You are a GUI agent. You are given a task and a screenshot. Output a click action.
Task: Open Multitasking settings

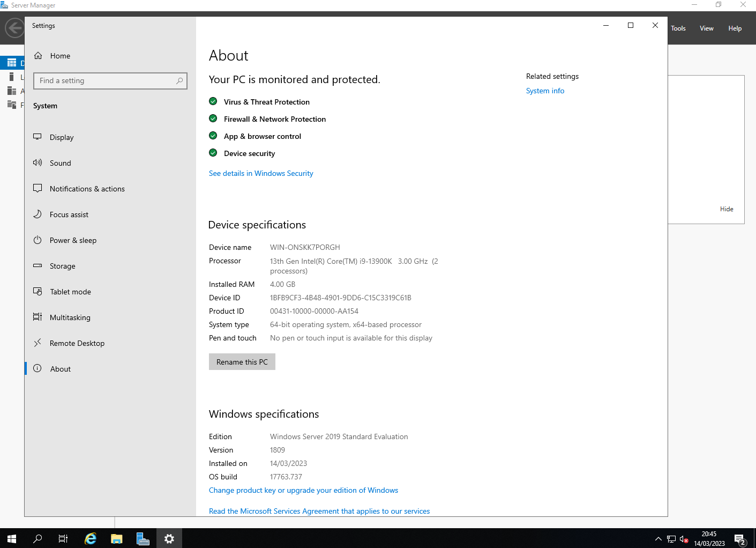(70, 317)
